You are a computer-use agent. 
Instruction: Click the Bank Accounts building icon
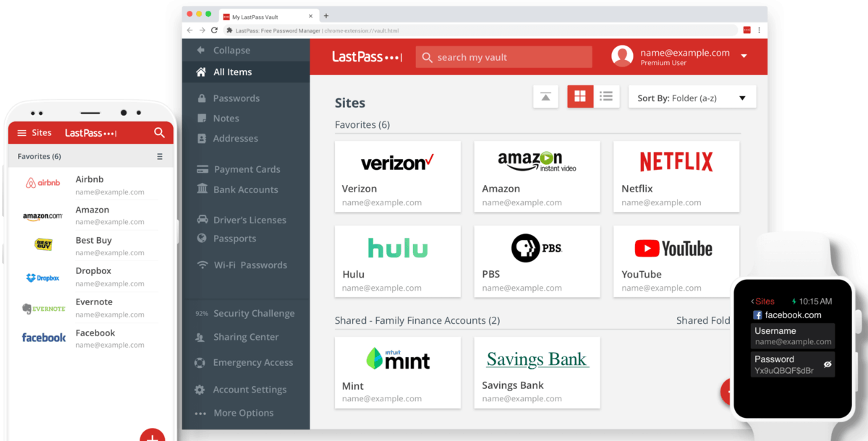[x=202, y=189]
